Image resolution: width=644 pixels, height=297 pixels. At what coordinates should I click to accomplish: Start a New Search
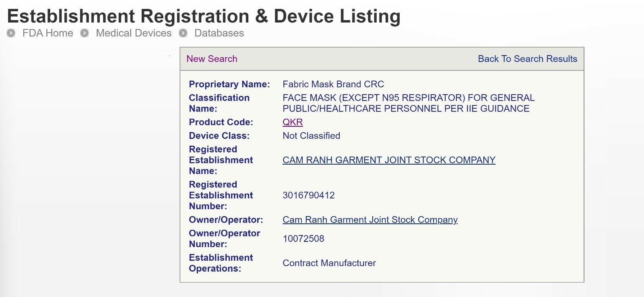pos(212,59)
